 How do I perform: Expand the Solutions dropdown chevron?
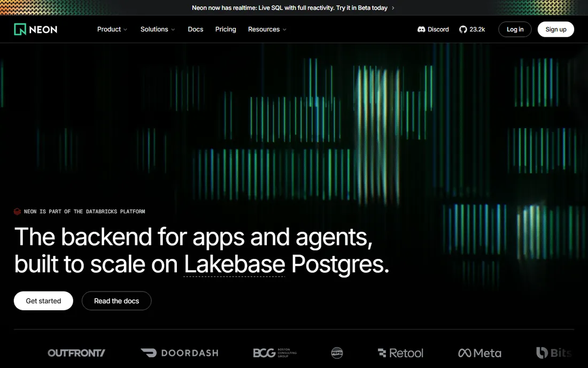point(173,29)
